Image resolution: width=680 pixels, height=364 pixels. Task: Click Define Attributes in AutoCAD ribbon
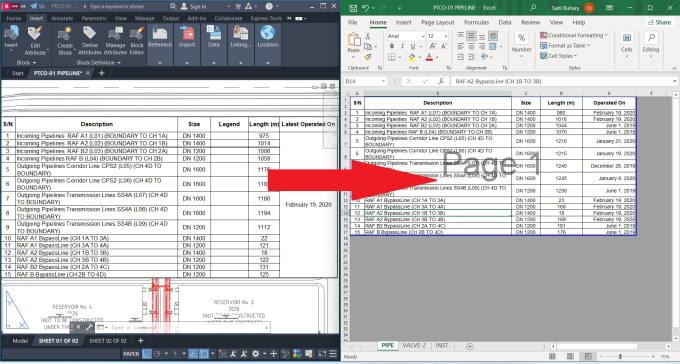(90, 40)
